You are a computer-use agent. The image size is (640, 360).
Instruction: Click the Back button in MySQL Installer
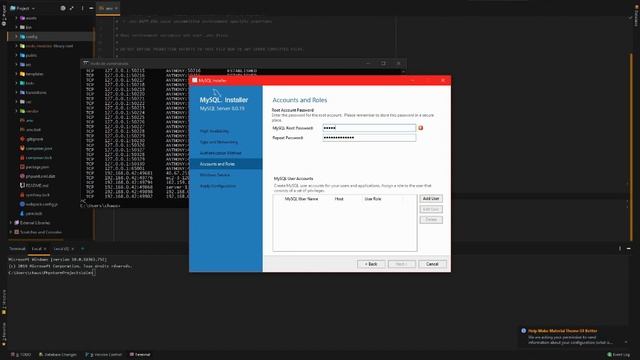tap(371, 264)
